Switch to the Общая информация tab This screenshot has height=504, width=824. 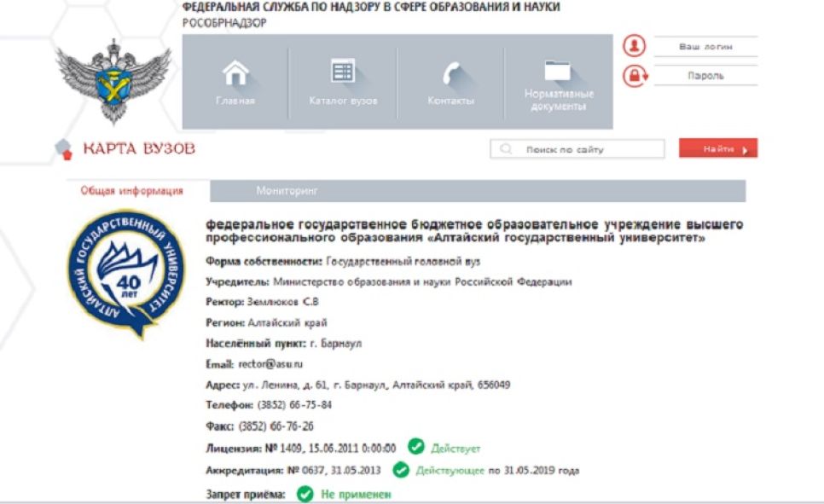(132, 191)
